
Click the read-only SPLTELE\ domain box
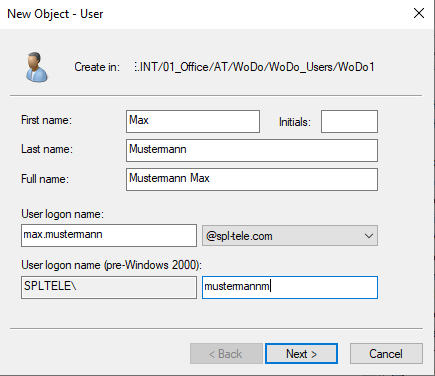coord(109,287)
